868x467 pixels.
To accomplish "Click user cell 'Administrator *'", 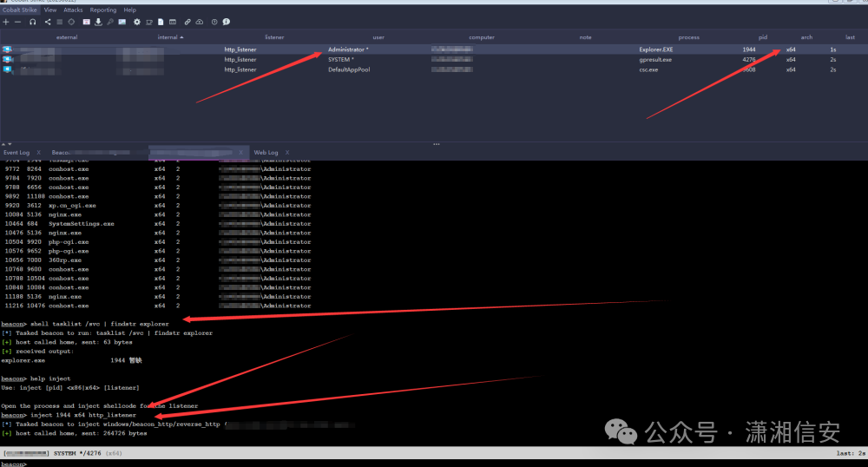I will coord(348,49).
